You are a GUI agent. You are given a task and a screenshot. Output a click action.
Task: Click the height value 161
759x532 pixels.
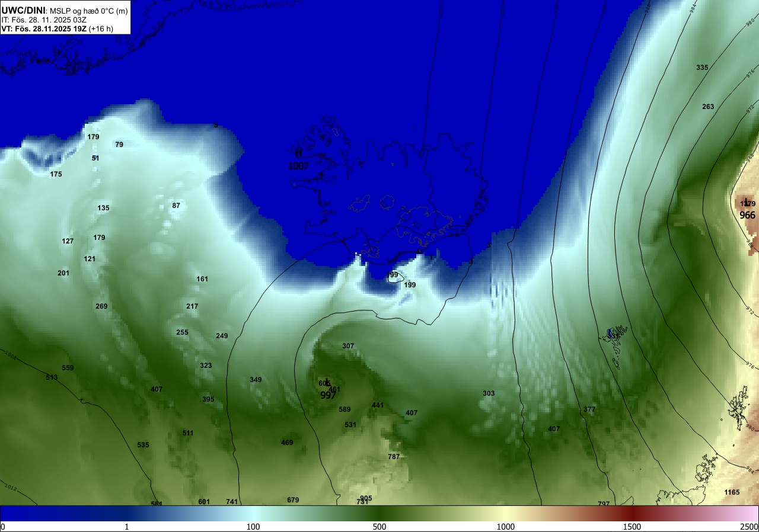(202, 279)
